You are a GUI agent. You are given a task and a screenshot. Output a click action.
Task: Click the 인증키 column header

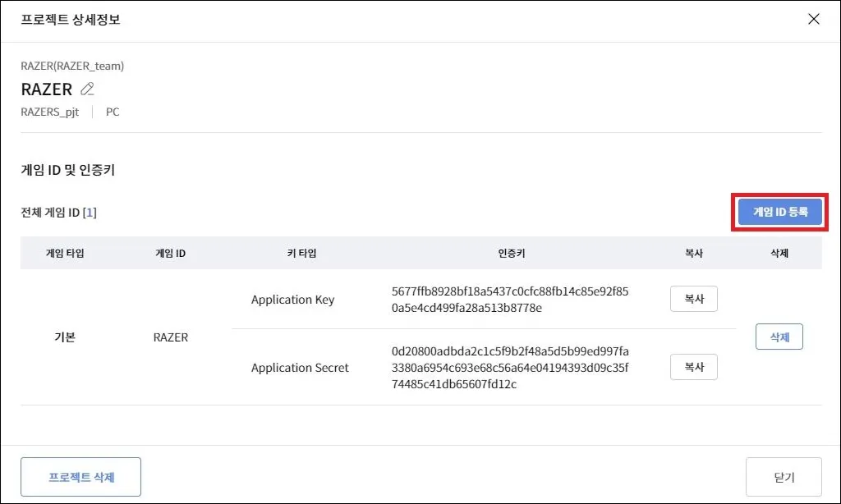pos(511,254)
